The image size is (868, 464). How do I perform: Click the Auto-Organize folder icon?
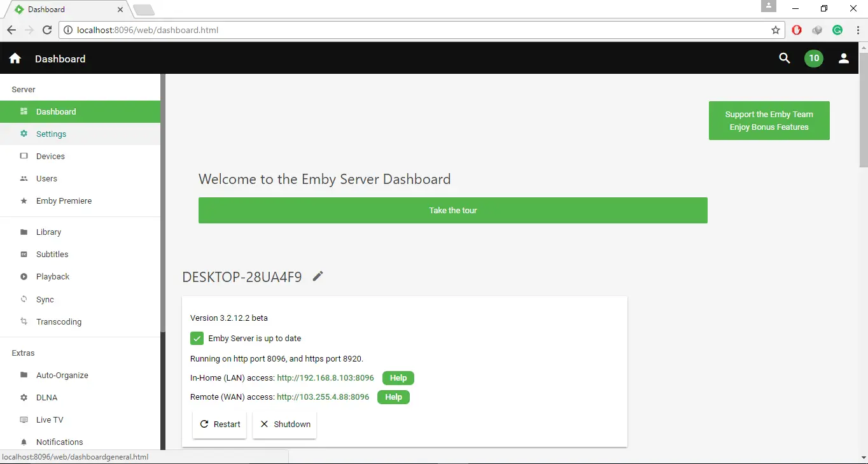pyautogui.click(x=24, y=375)
